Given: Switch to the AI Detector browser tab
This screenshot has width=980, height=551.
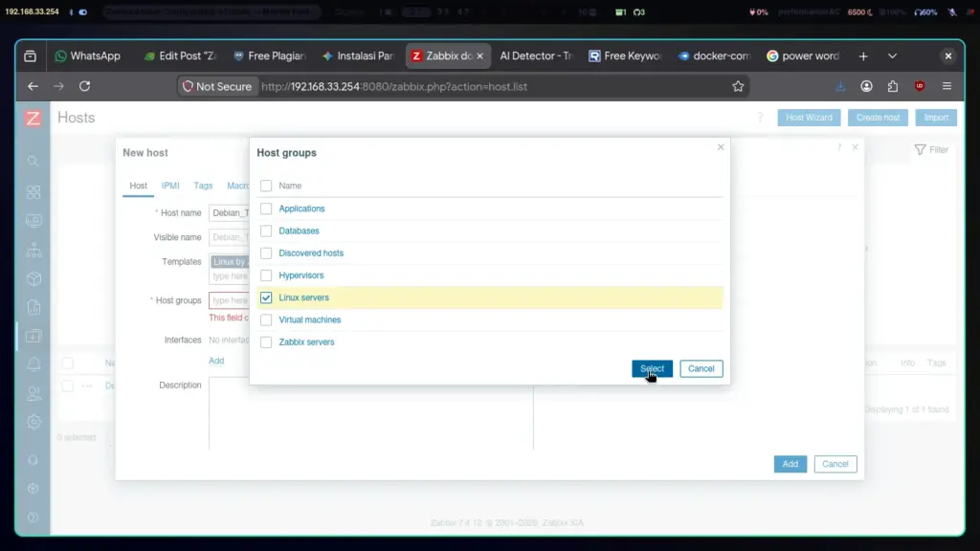Looking at the screenshot, I should click(536, 56).
